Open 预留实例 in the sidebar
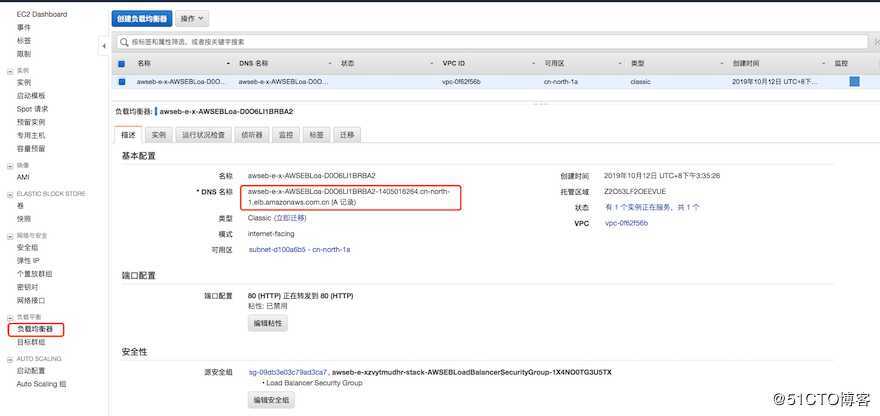The width and height of the screenshot is (880, 416). coord(31,122)
